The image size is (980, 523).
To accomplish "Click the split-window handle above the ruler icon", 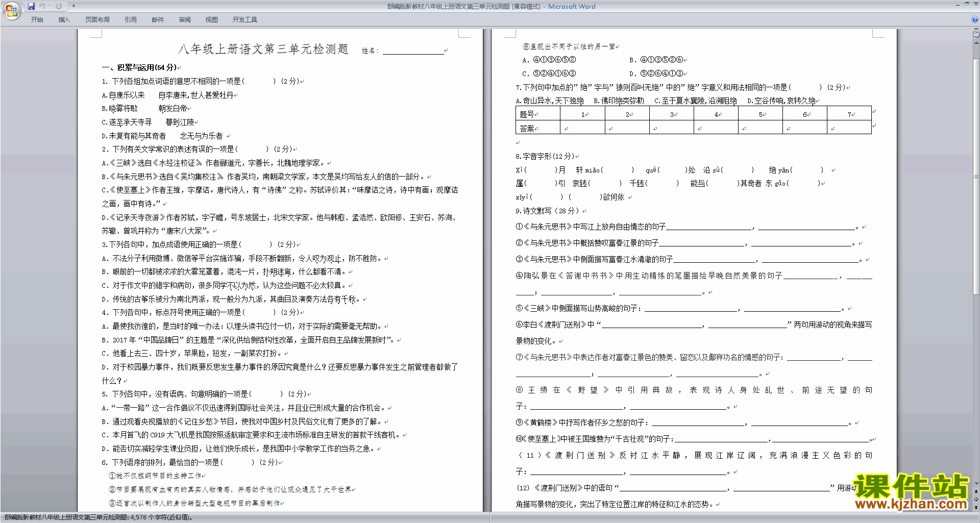I will [976, 30].
